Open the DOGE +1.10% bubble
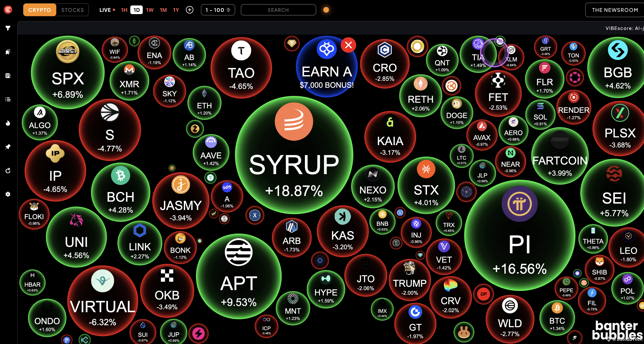644x344 pixels. [x=457, y=113]
